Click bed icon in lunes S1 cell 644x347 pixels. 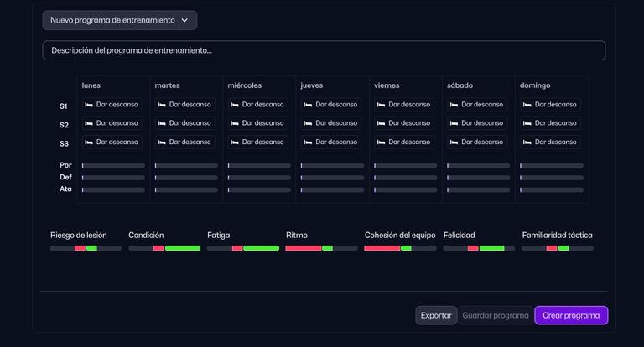click(x=89, y=105)
